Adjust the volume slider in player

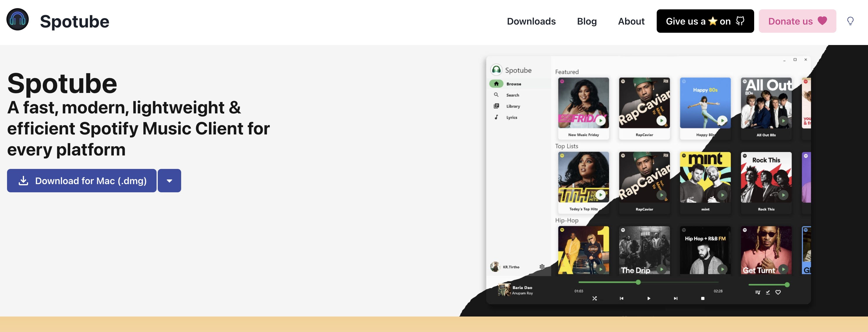(x=768, y=285)
